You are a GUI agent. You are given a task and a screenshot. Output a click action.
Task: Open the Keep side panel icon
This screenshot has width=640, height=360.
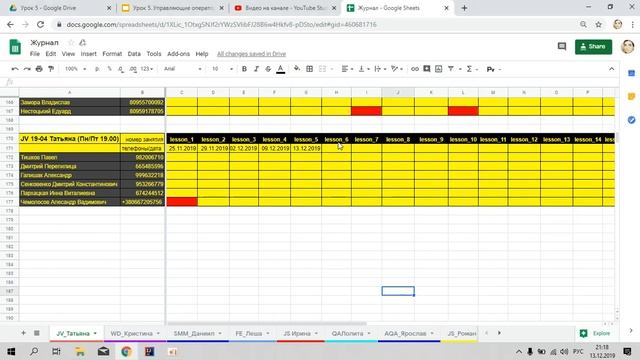[x=631, y=96]
